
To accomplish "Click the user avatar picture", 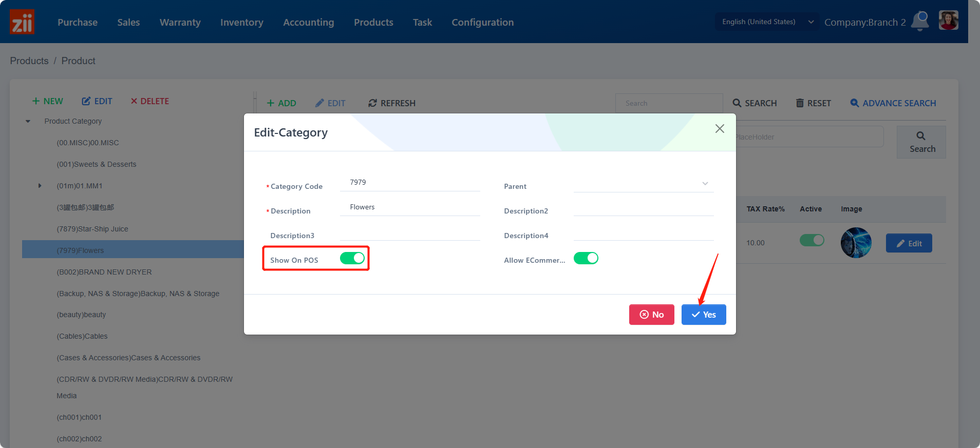I will click(x=948, y=21).
